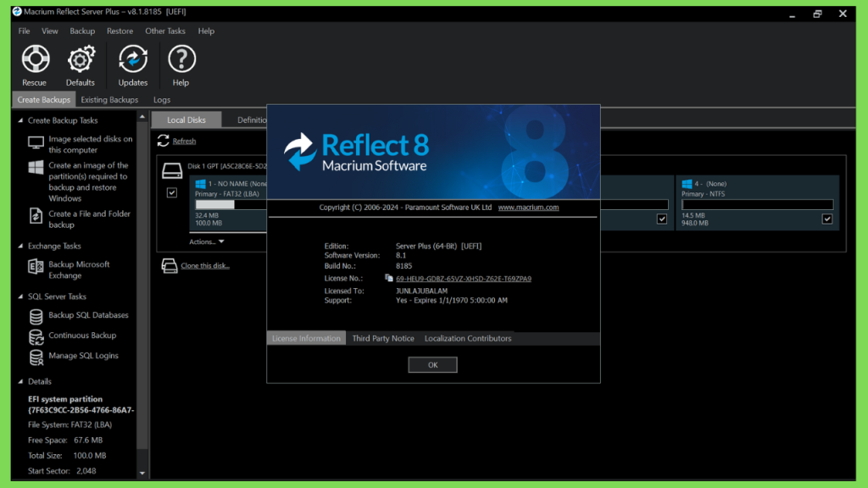Toggle the Disk 1 selection checkbox
This screenshot has width=868, height=488.
point(172,192)
